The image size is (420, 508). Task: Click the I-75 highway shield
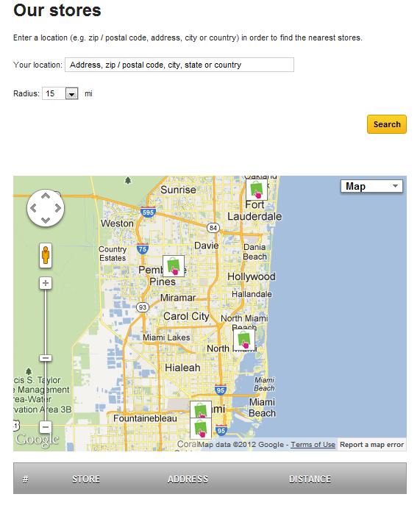pos(143,248)
